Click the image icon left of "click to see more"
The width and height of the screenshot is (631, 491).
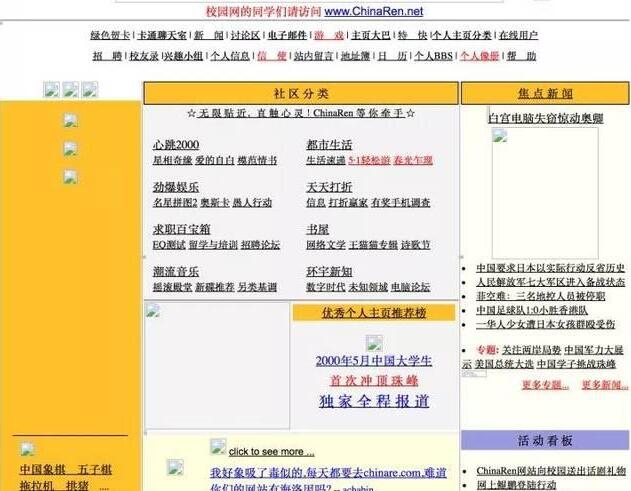218,447
